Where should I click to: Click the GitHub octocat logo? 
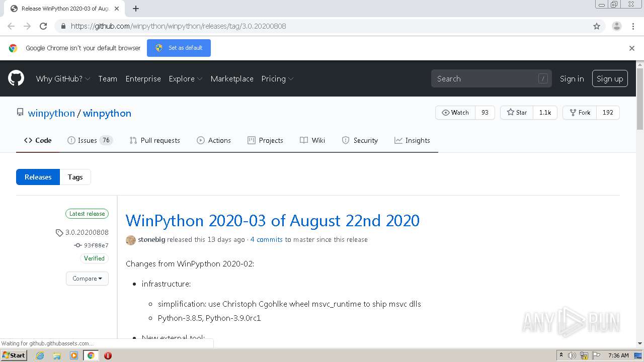pos(16,78)
